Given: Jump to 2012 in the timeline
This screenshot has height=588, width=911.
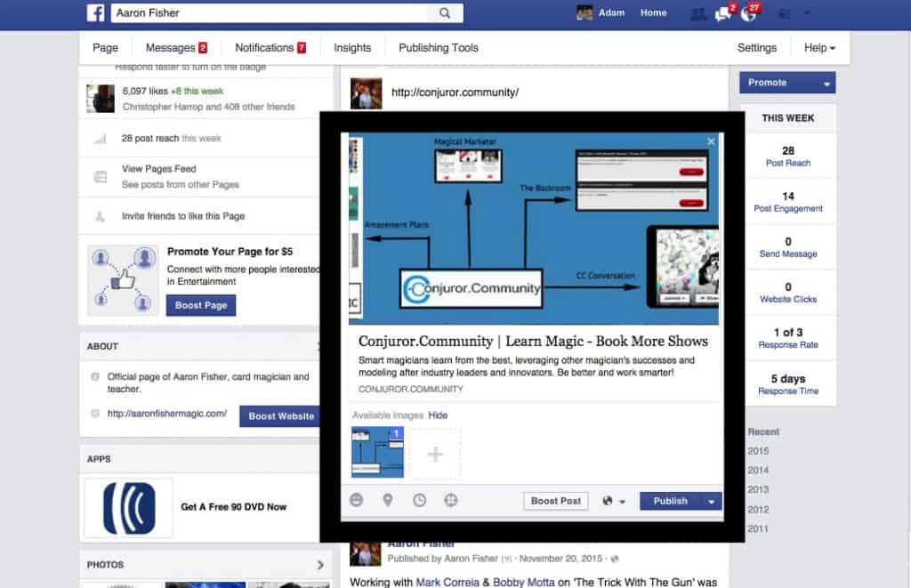Looking at the screenshot, I should [x=758, y=510].
